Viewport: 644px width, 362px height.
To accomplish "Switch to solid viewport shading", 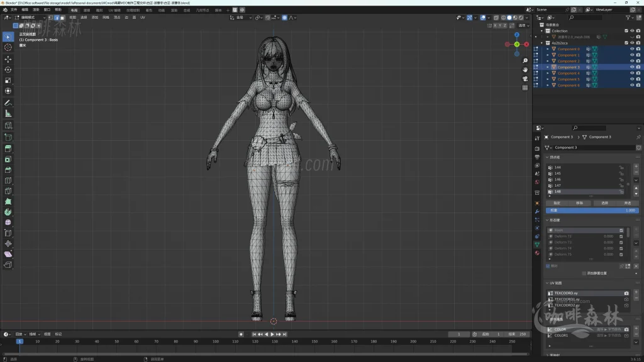I will pos(509,18).
